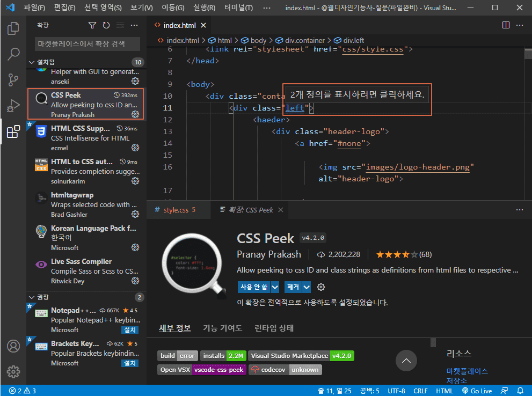Open the Live Sass Compiler manage gear
The height and width of the screenshot is (396, 532).
coord(135,281)
